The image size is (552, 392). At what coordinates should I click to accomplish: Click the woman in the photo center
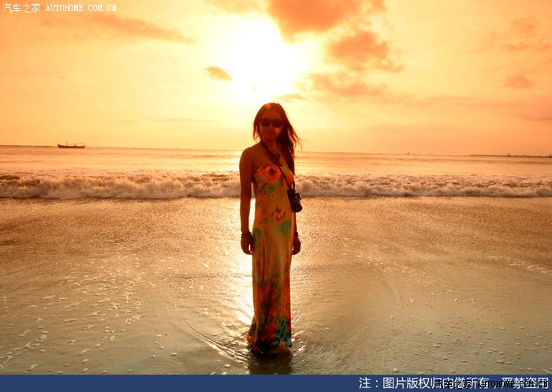click(270, 229)
